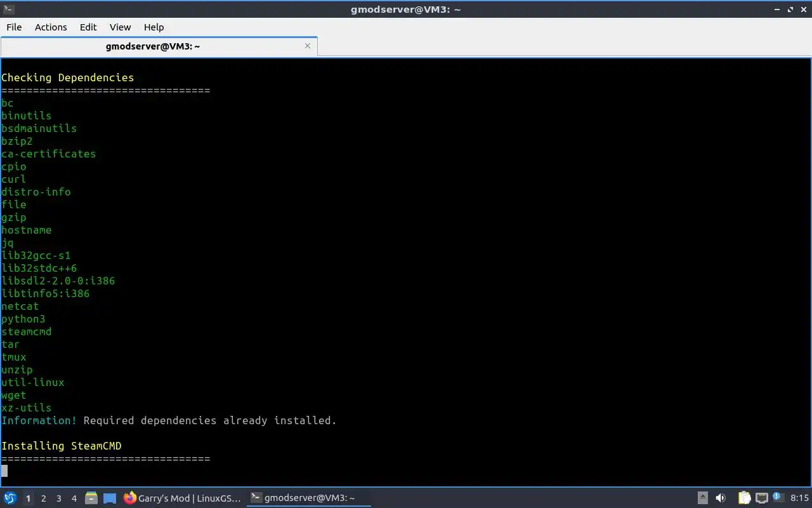Viewport: 812px width, 508px height.
Task: Open the clipboard manager tray icon
Action: [x=744, y=498]
